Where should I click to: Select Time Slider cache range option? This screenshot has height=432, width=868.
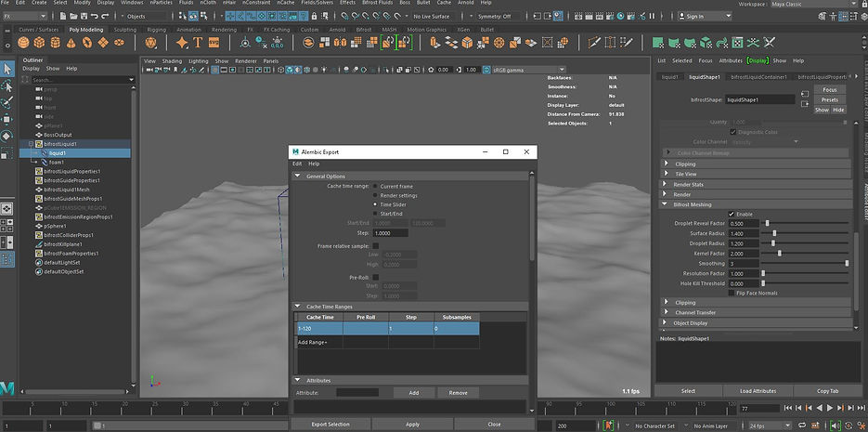click(376, 204)
